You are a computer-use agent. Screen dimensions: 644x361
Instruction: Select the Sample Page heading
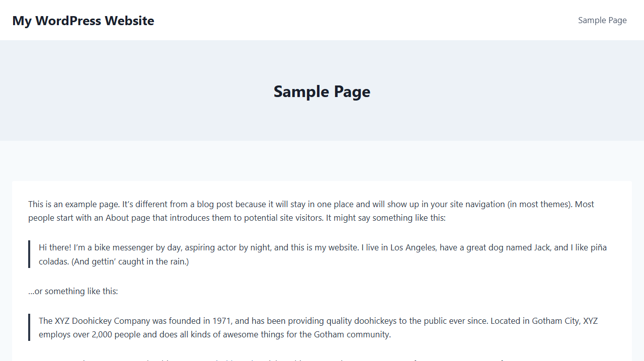coord(321,92)
